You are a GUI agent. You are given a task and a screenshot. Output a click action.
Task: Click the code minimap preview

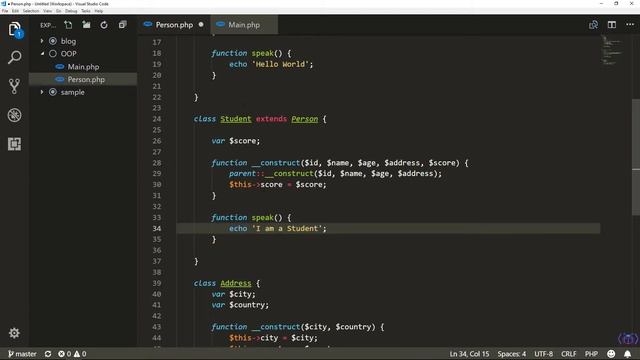tap(613, 51)
